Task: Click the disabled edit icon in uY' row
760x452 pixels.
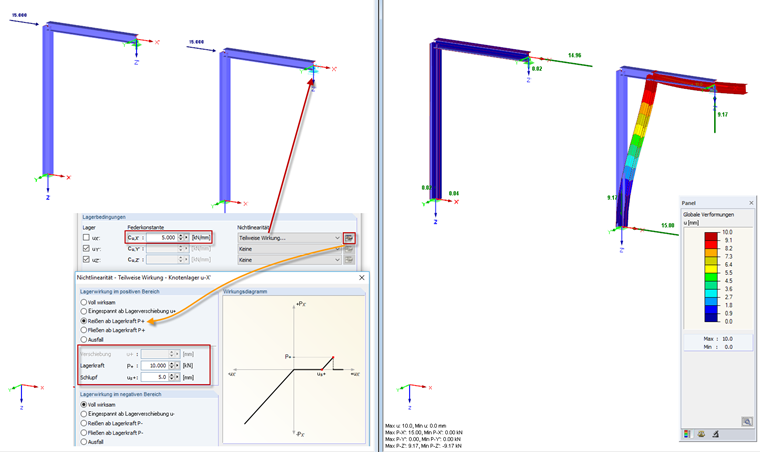Action: coord(348,249)
